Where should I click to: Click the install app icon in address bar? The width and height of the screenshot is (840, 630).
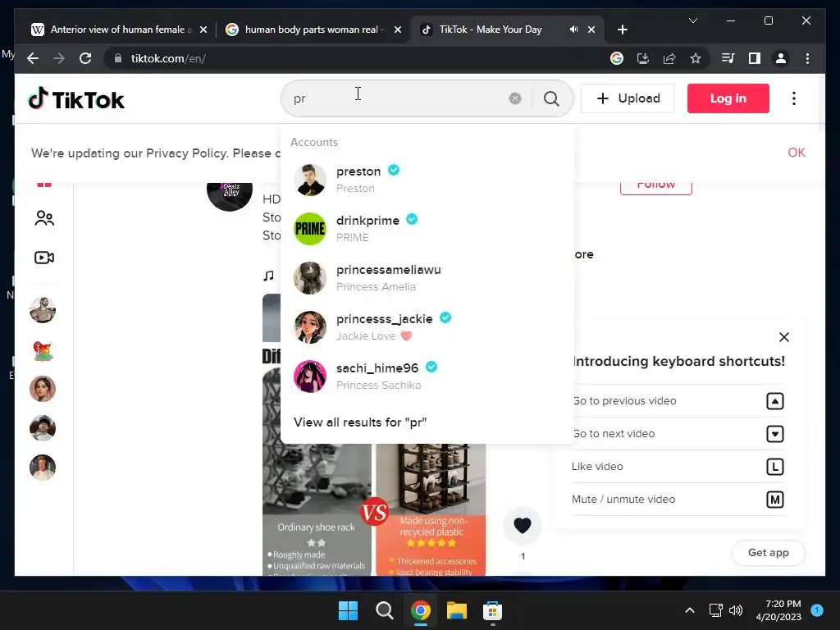[643, 58]
